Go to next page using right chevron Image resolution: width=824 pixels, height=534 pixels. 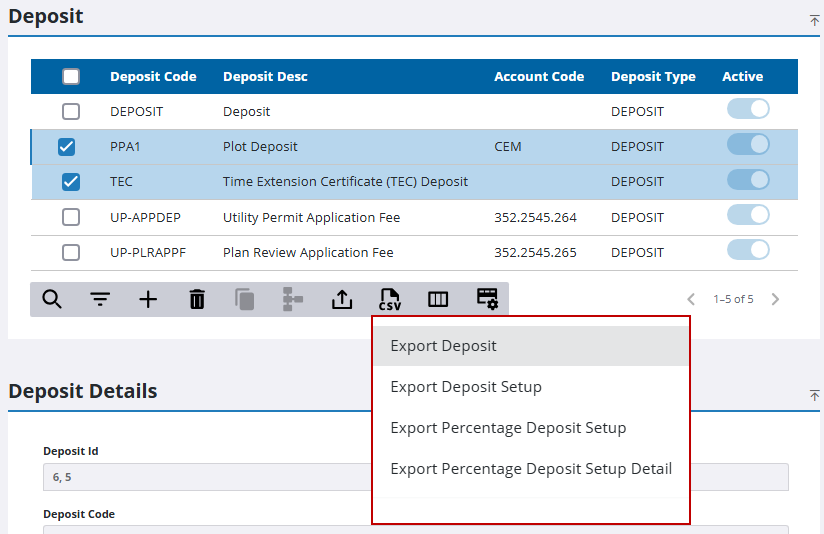click(x=775, y=299)
